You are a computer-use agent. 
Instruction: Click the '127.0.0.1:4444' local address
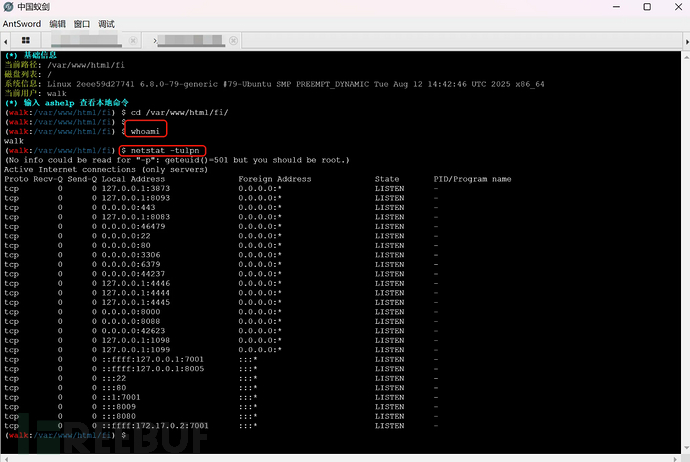coord(136,293)
